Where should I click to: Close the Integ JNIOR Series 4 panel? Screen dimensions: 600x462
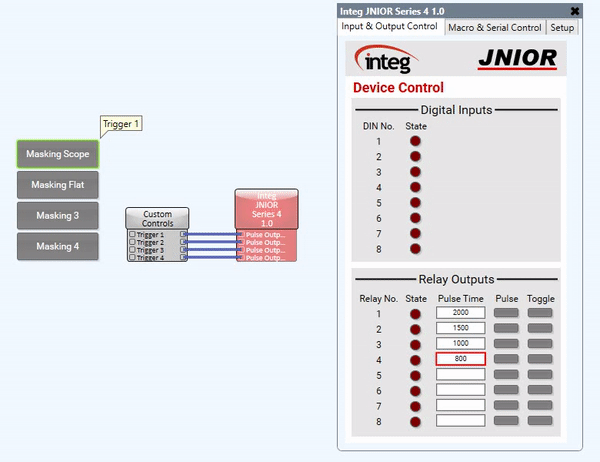[574, 11]
